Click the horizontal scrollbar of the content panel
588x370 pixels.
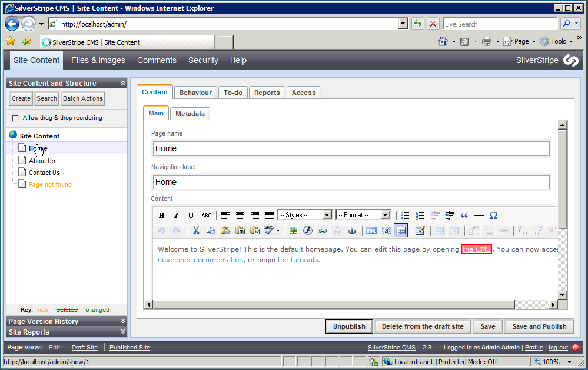point(333,305)
